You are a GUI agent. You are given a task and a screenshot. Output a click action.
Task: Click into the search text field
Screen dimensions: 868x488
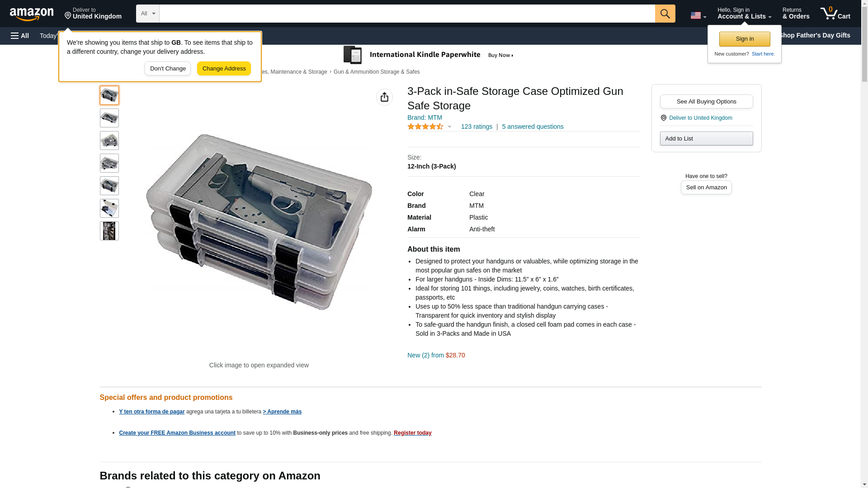[x=407, y=14]
